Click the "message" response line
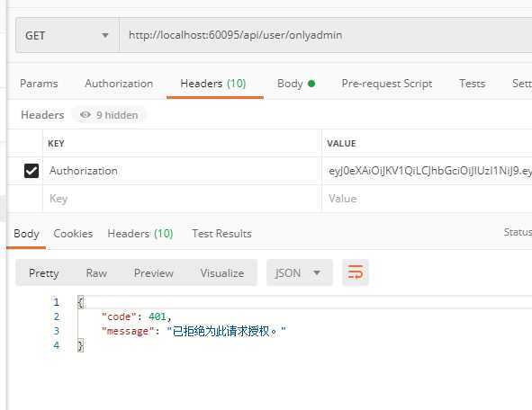 [194, 331]
